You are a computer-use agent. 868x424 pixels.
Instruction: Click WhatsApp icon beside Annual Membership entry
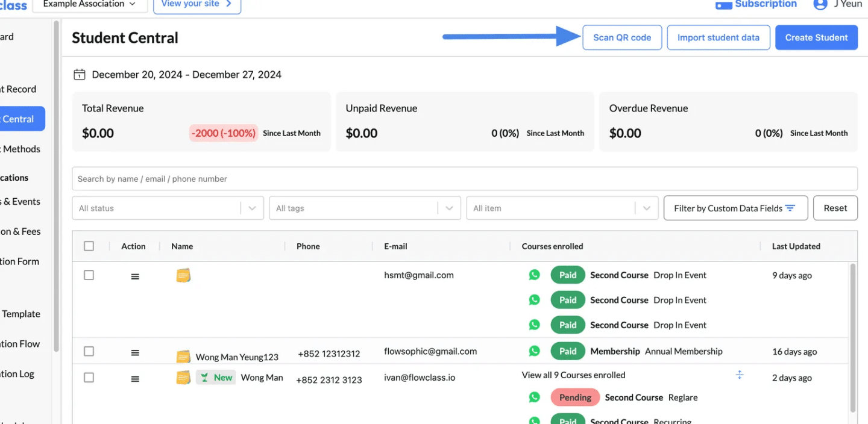(x=535, y=351)
